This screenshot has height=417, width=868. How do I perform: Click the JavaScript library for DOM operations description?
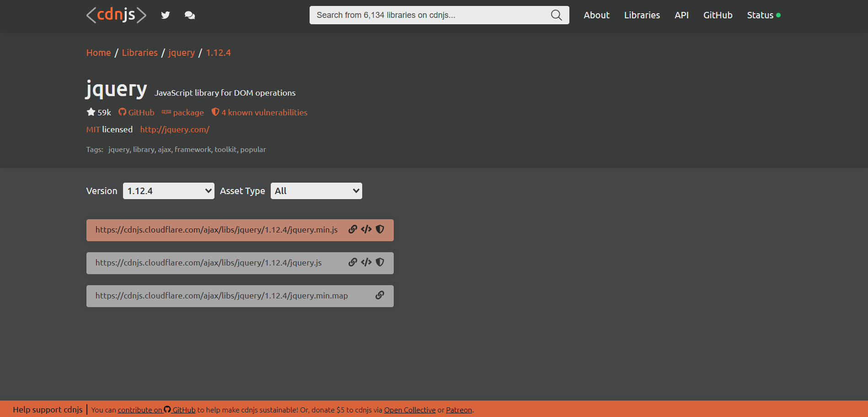pos(225,93)
